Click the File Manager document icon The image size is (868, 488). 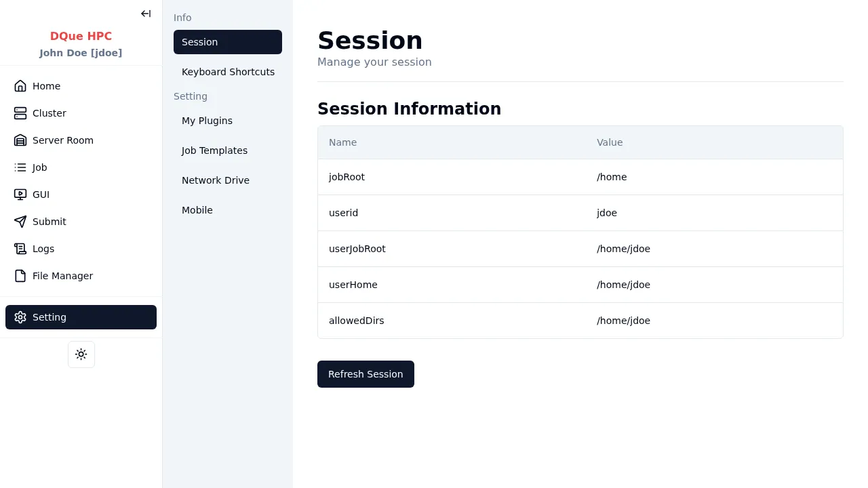point(20,276)
